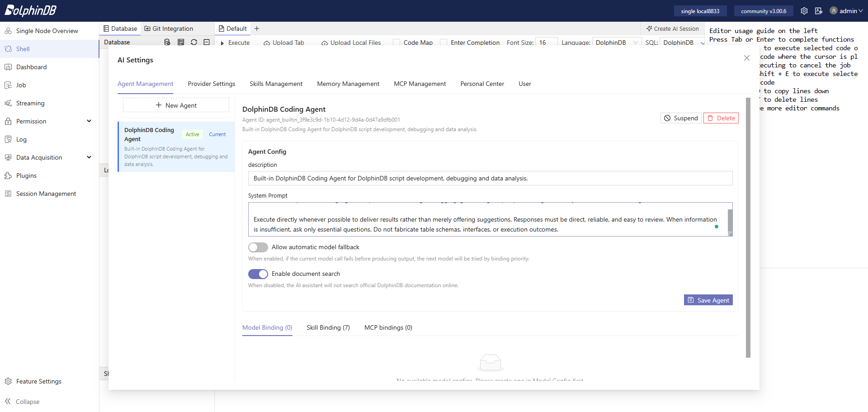868x412 pixels.
Task: Collapse all nodes in Database panel
Action: (x=207, y=42)
